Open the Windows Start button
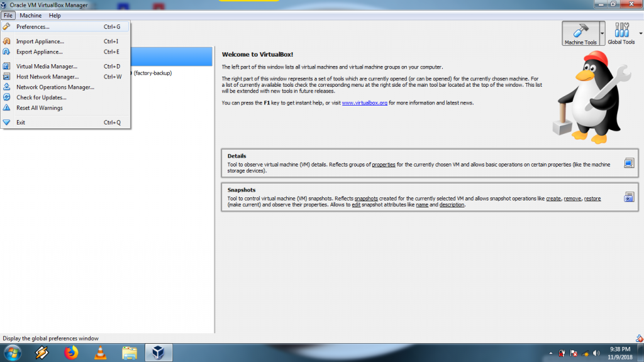 tap(13, 353)
